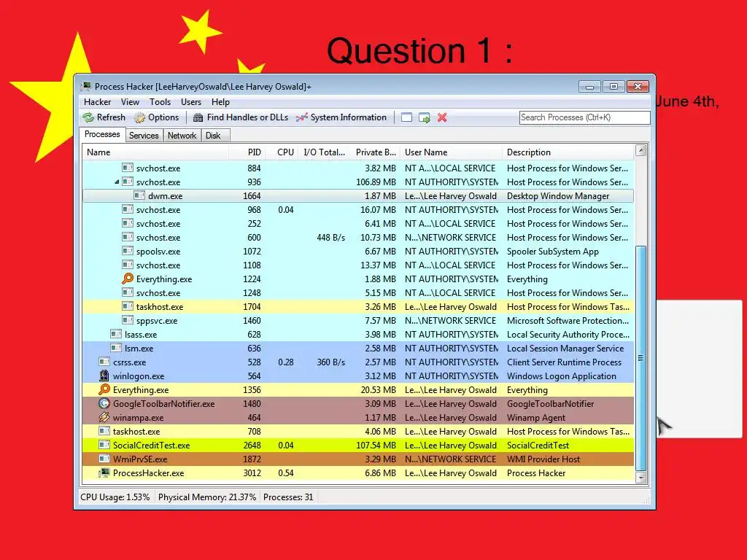747x560 pixels.
Task: Click the Physical Memory status bar entry
Action: (x=206, y=497)
